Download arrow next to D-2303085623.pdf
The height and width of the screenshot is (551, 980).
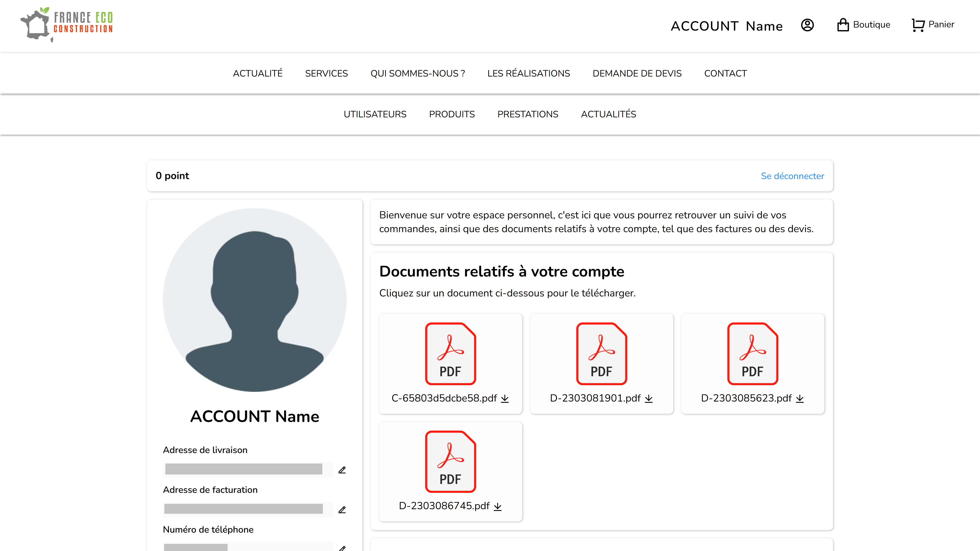[x=800, y=398]
